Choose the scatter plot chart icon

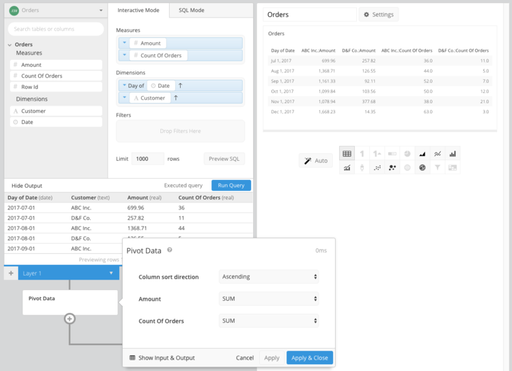(377, 168)
